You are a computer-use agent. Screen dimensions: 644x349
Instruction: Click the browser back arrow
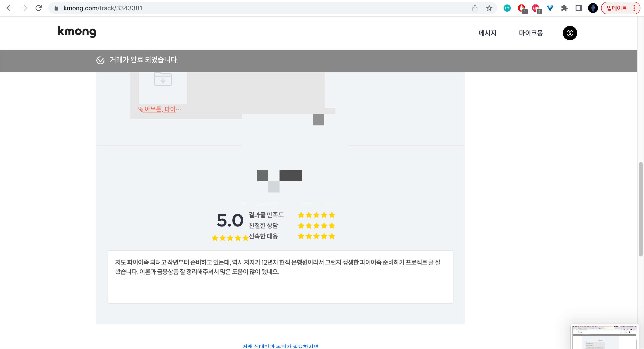[x=10, y=8]
